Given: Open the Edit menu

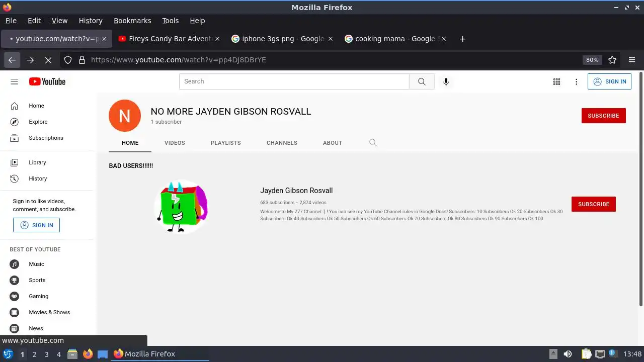Looking at the screenshot, I should coord(34,21).
